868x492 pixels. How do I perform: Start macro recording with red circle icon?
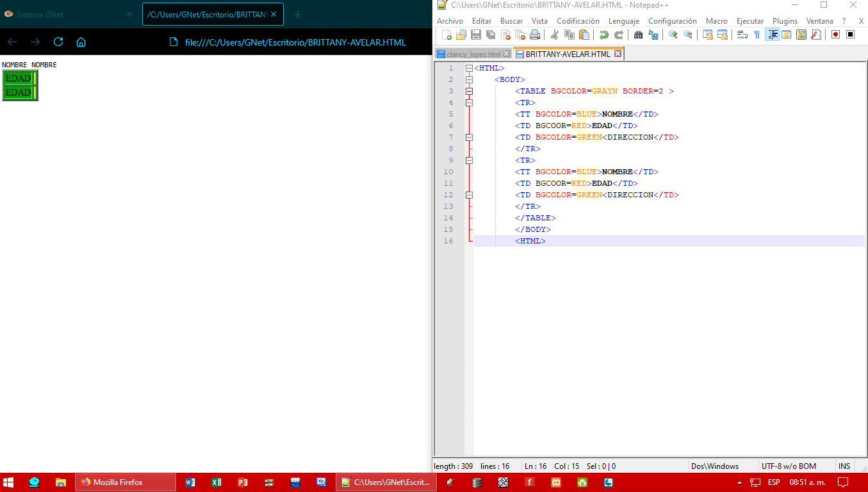[835, 35]
